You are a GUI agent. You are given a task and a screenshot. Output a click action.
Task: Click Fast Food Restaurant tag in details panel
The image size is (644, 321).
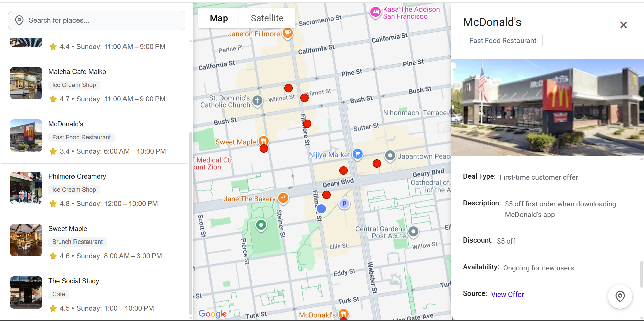click(503, 41)
